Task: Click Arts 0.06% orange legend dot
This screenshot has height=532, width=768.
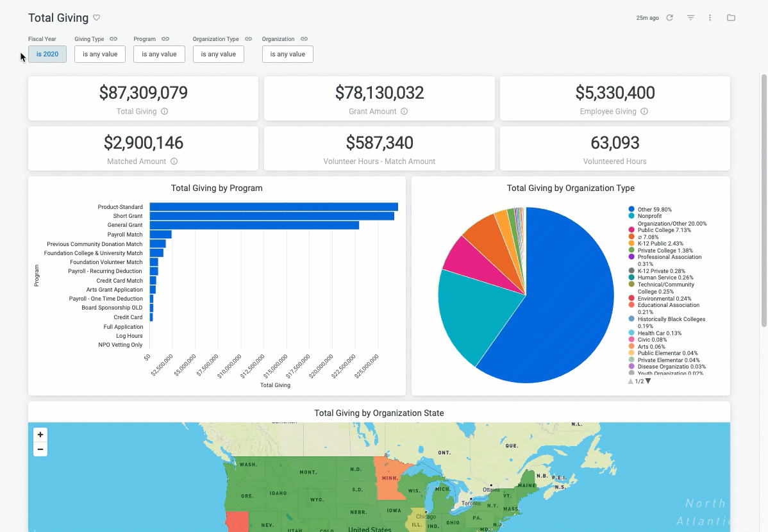Action: click(x=631, y=346)
